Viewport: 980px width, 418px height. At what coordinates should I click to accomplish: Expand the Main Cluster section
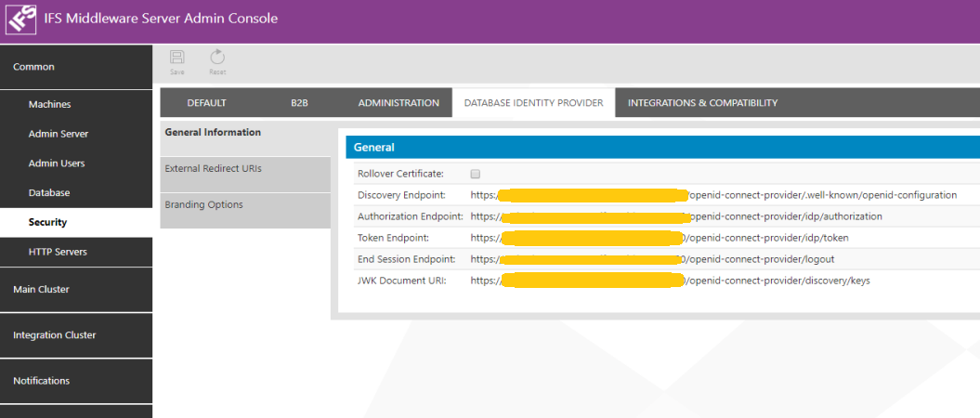click(76, 290)
